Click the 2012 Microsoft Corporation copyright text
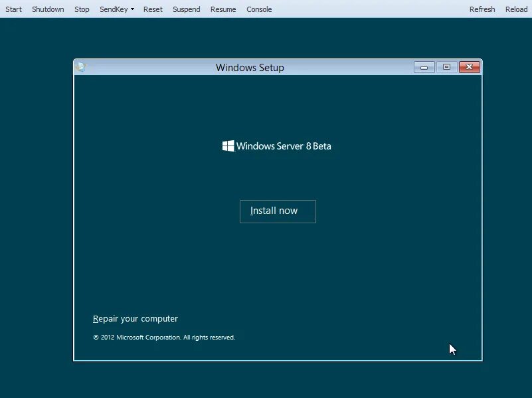The image size is (532, 398). point(164,338)
